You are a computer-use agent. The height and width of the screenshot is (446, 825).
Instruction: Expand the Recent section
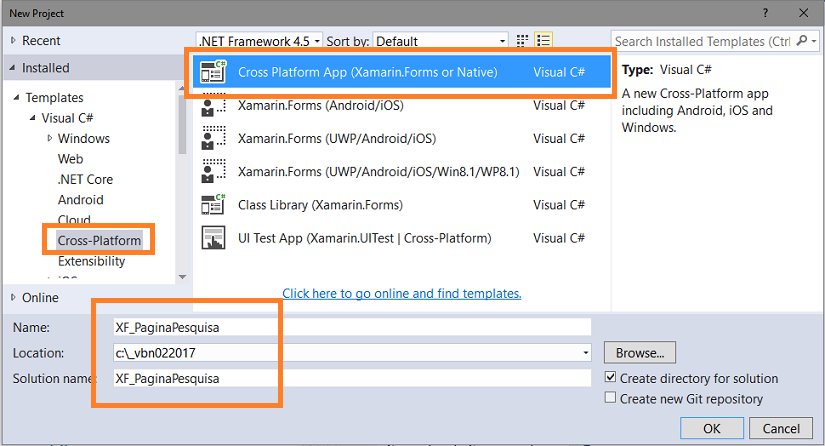coord(13,40)
